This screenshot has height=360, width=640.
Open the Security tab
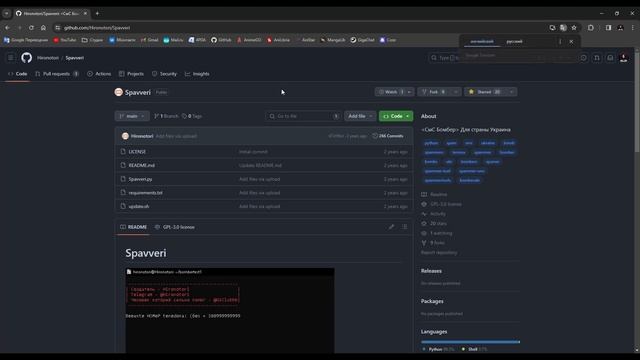click(x=164, y=74)
